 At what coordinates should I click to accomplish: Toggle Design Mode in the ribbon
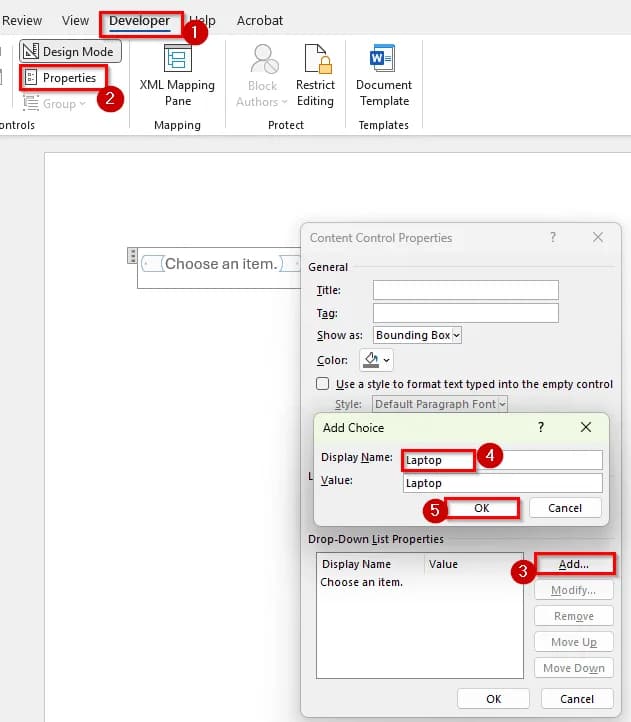tap(70, 51)
